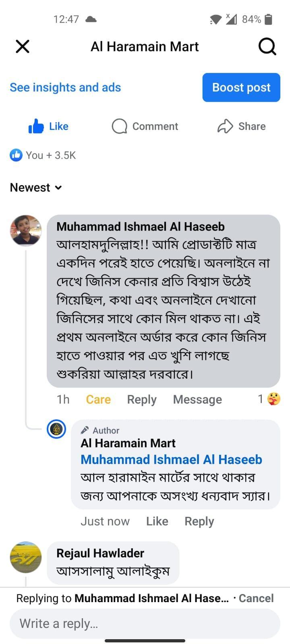290x644 pixels.
Task: Toggle Like on Al Haramain Mart's reply
Action: (157, 521)
